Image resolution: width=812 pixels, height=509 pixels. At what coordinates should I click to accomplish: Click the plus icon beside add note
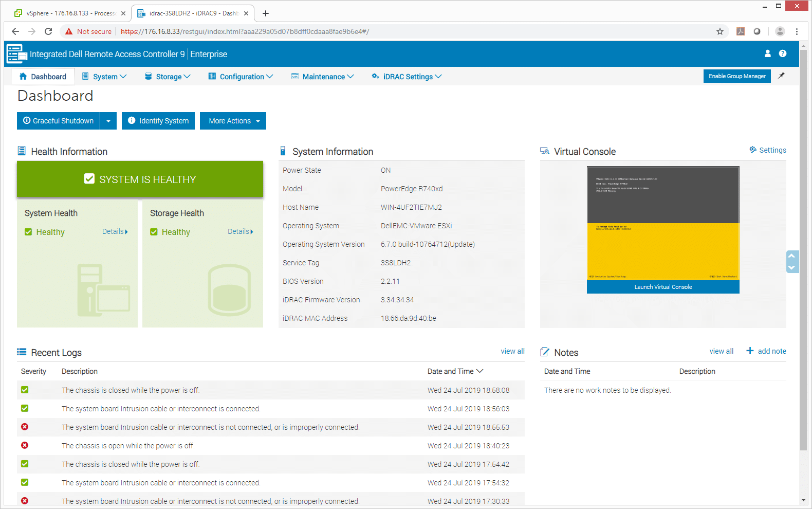(750, 351)
